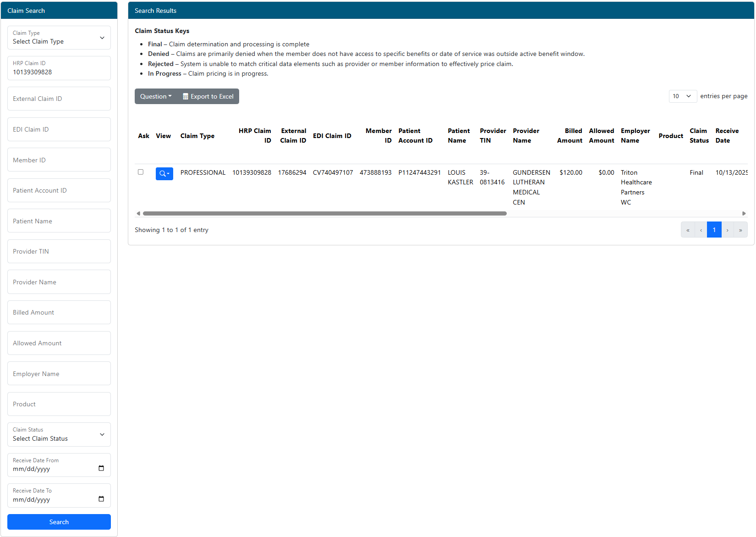
Task: Focus the Provider Name search field
Action: click(x=59, y=282)
